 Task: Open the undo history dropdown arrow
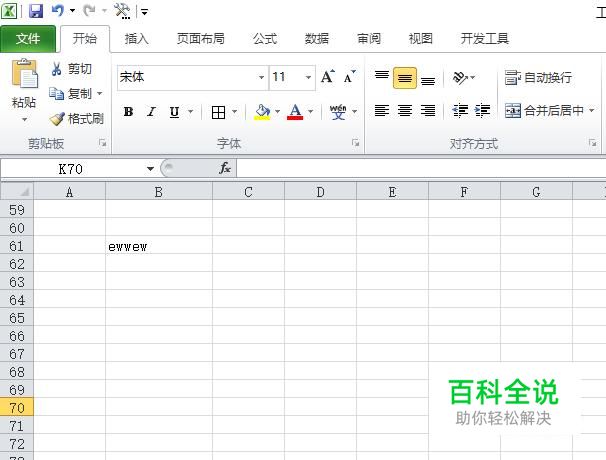tap(72, 11)
